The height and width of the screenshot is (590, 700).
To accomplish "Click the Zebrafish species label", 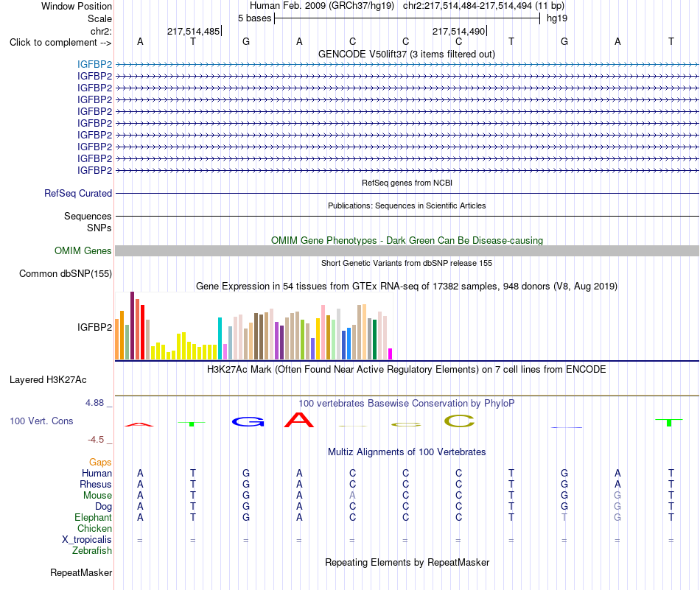I will coord(92,551).
